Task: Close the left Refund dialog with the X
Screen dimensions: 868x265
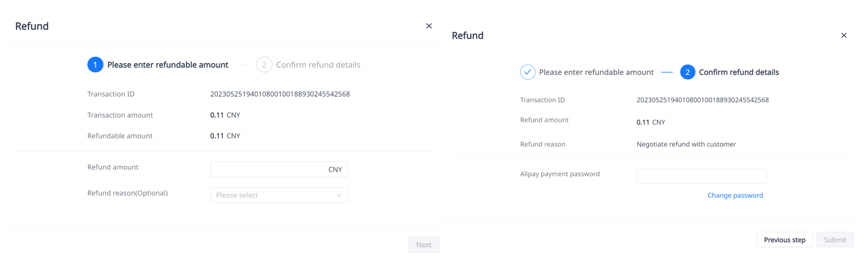Action: [x=429, y=26]
